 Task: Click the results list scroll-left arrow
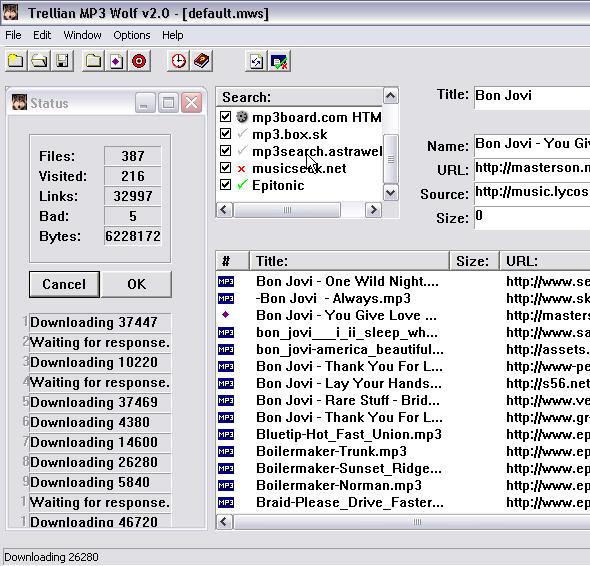pos(224,522)
